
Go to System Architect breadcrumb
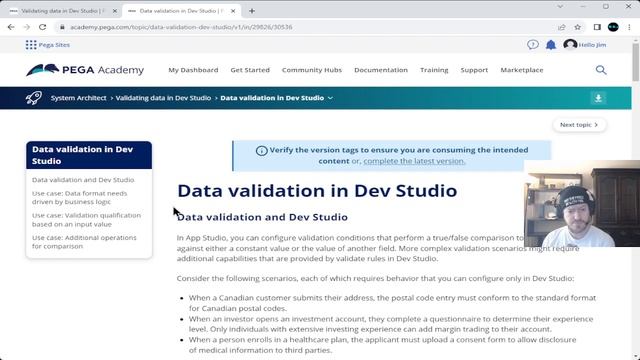pos(78,98)
